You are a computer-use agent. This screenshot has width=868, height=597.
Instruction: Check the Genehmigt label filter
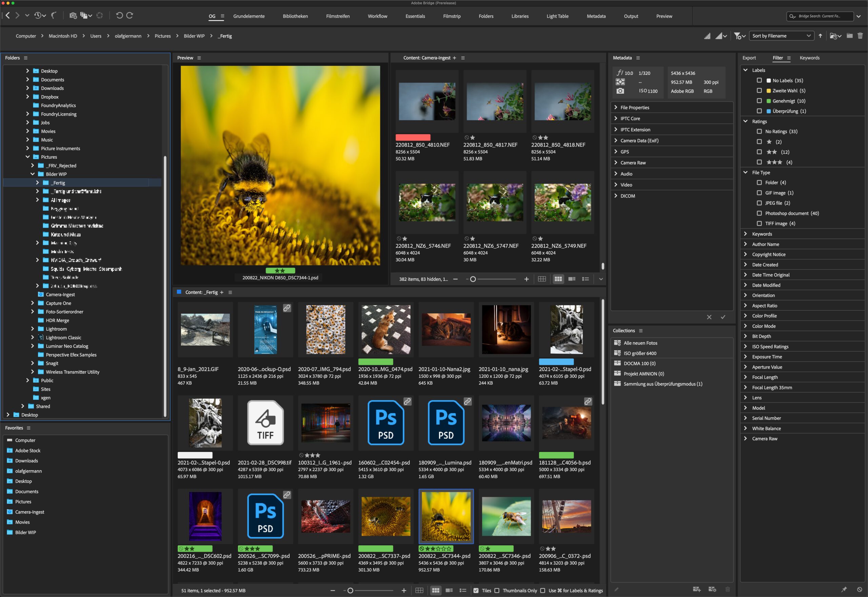(x=759, y=101)
